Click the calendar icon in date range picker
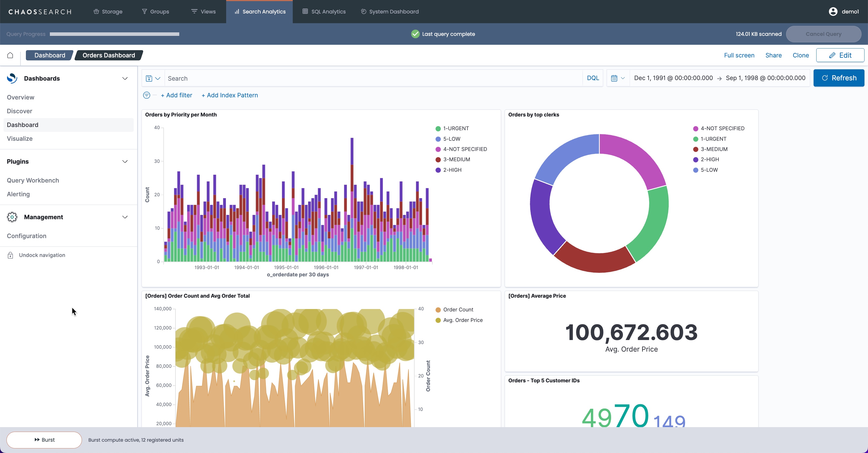The image size is (868, 453). pos(615,78)
